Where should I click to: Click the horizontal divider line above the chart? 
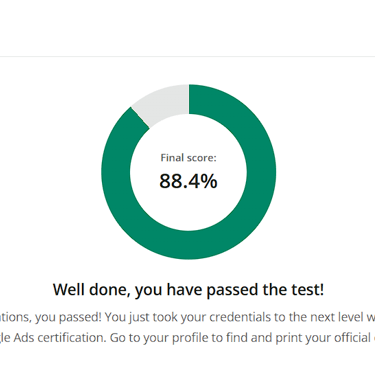[x=187, y=57]
